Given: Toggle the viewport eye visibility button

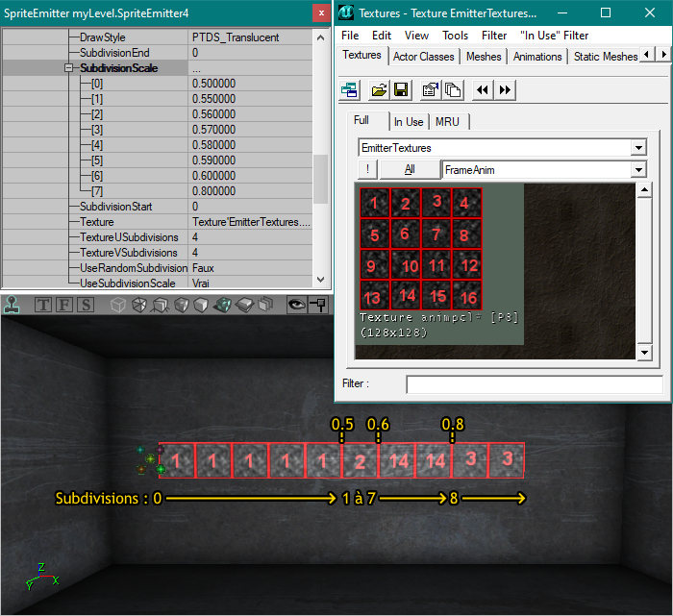Looking at the screenshot, I should pos(296,305).
